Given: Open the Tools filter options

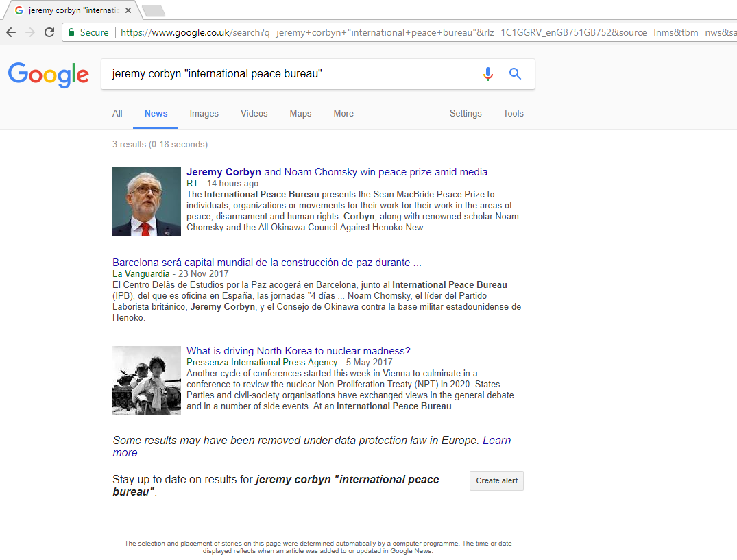Looking at the screenshot, I should click(513, 114).
